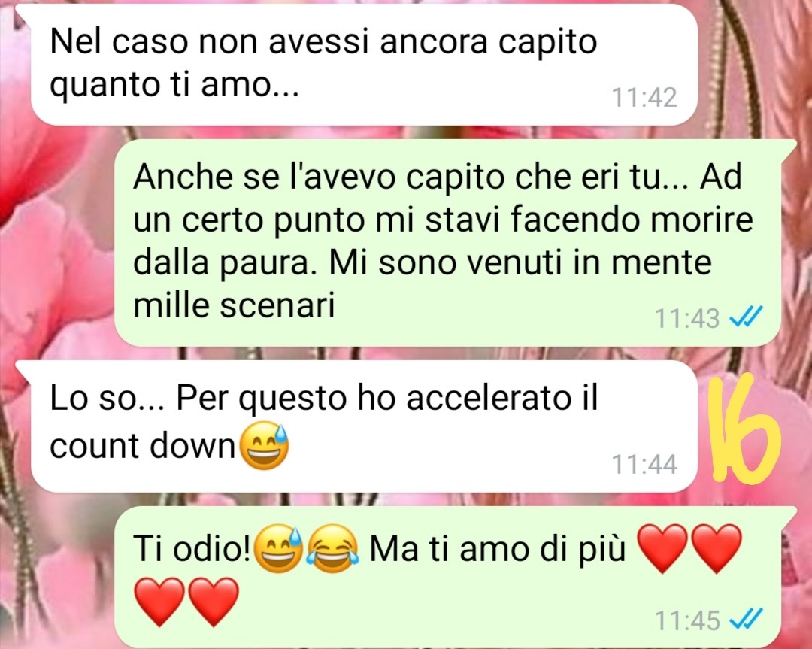812x649 pixels.
Task: Tap the words "mille scenari"
Action: [234, 305]
